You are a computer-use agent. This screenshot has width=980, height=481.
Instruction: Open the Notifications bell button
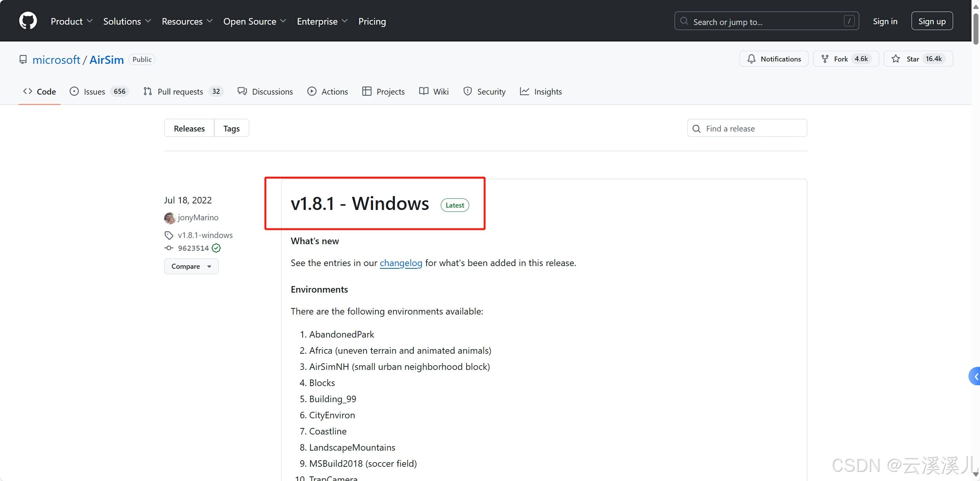[x=773, y=59]
